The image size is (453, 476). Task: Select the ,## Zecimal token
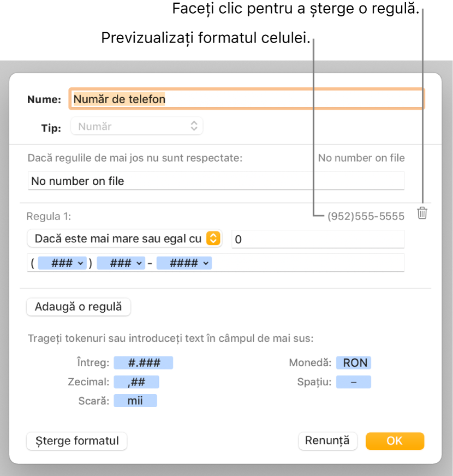coord(136,382)
